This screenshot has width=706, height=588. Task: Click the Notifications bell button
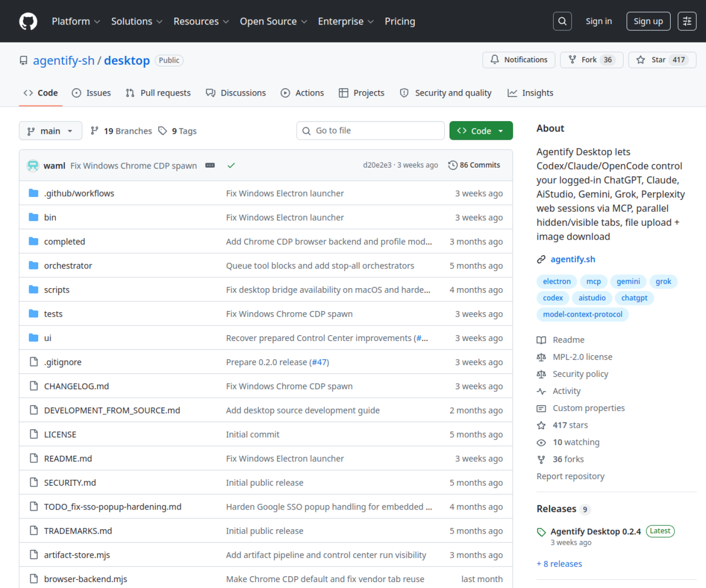coord(519,60)
